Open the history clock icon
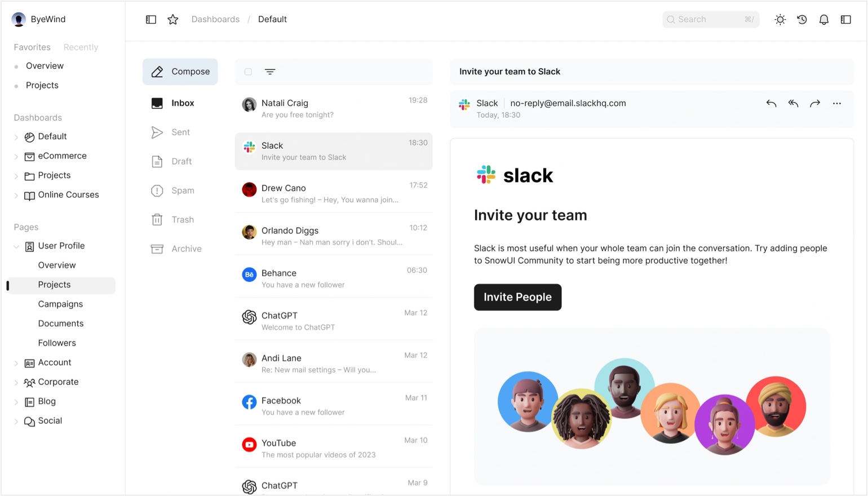This screenshot has height=496, width=868. click(x=802, y=19)
